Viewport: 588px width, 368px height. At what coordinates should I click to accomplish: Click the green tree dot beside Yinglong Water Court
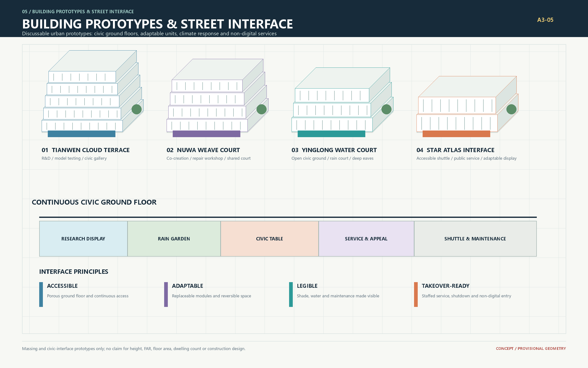click(386, 109)
